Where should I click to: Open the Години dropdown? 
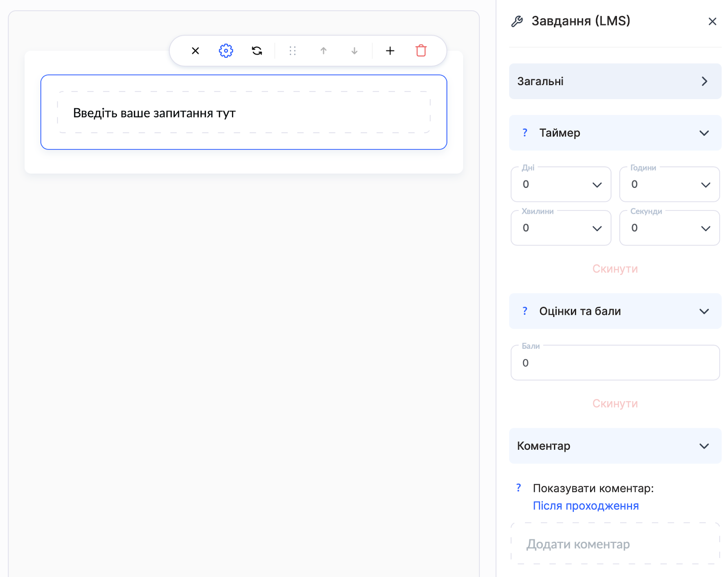tap(669, 185)
